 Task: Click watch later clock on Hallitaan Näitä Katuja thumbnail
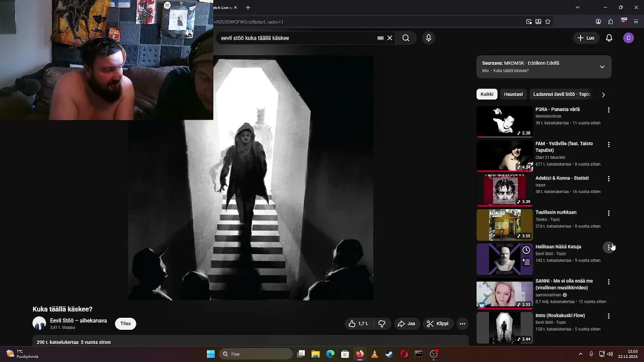pyautogui.click(x=526, y=250)
